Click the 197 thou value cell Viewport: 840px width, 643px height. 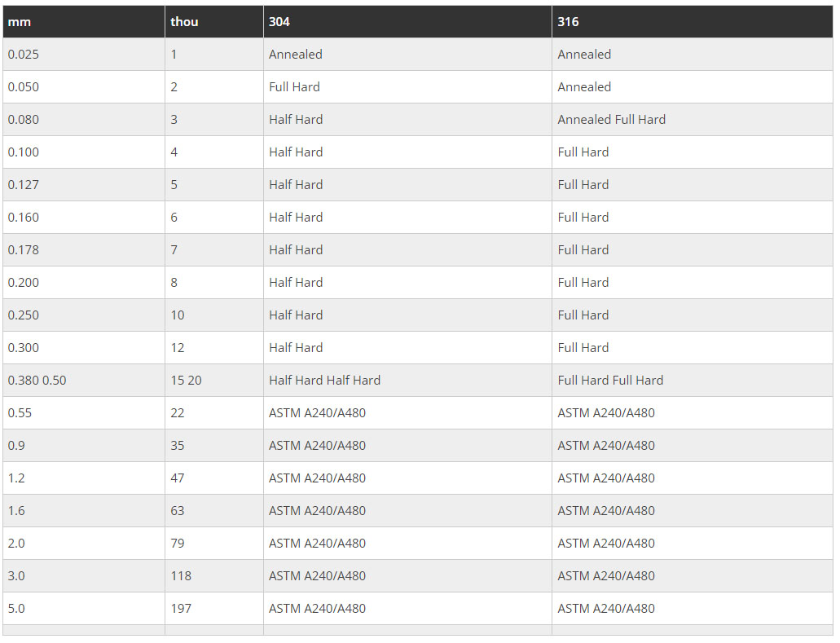181,609
